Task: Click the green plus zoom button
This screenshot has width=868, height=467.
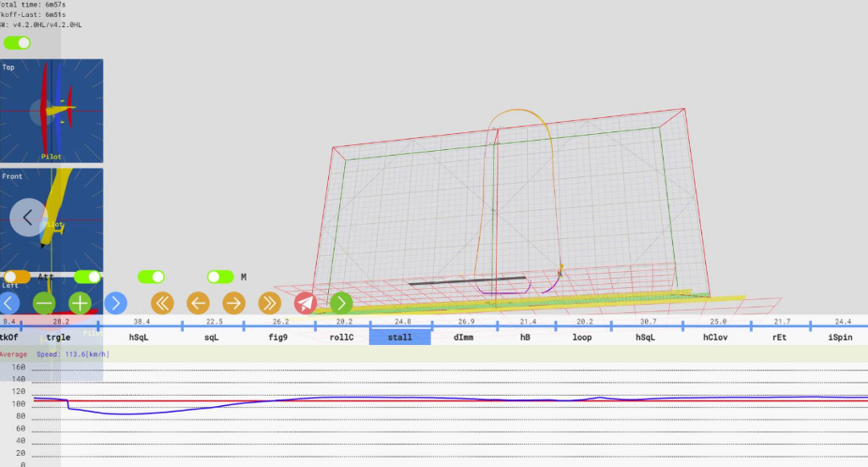Action: coord(80,303)
